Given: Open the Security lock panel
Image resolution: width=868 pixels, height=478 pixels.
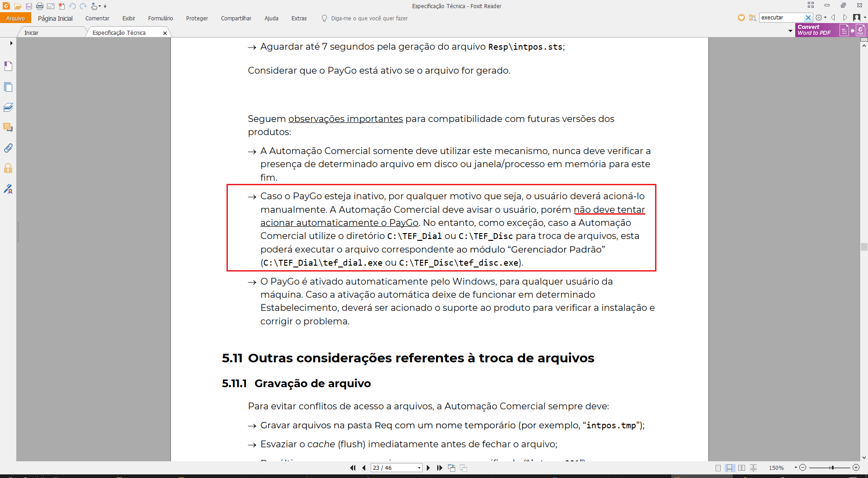Looking at the screenshot, I should coord(8,169).
